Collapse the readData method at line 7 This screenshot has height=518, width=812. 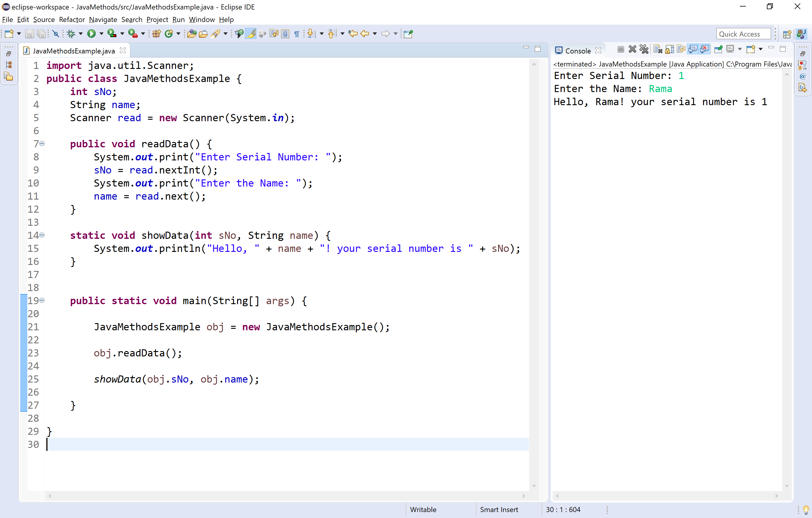[42, 143]
